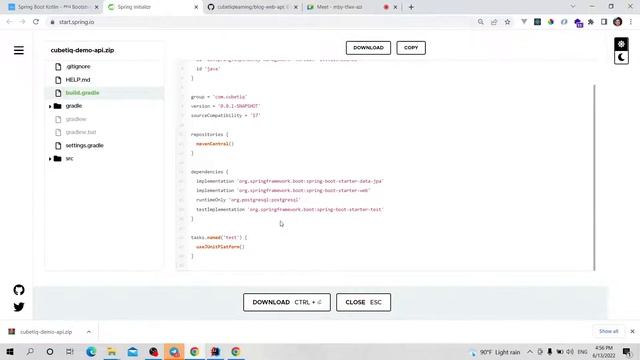The height and width of the screenshot is (360, 640).
Task: Switch to the Spring Boot Kotlin tab
Action: 52,7
